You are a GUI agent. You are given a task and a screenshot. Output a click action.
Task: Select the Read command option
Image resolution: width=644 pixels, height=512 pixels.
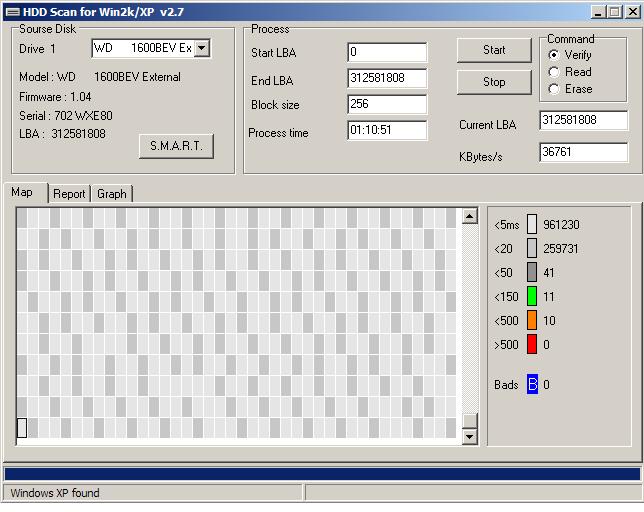point(554,72)
